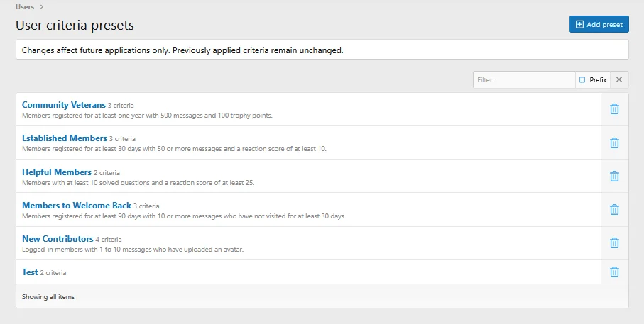This screenshot has width=644, height=324.
Task: Click the Filter input field
Action: [524, 79]
